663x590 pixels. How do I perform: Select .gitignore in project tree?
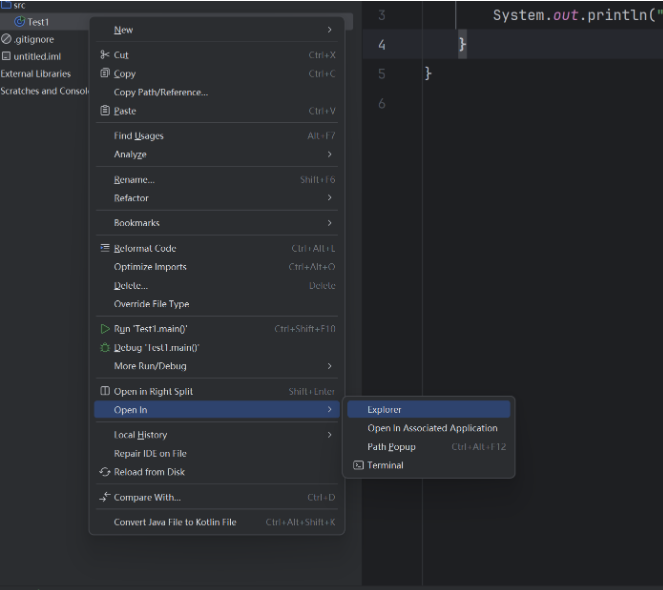click(x=33, y=39)
